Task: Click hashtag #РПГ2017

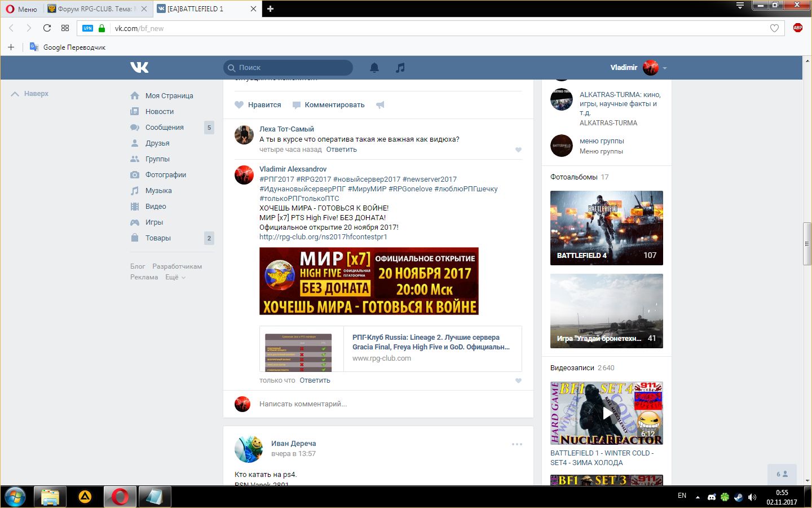Action: coord(276,179)
